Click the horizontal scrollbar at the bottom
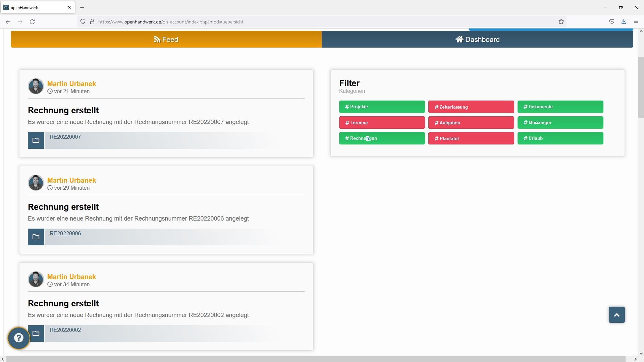644x362 pixels. pyautogui.click(x=315, y=359)
